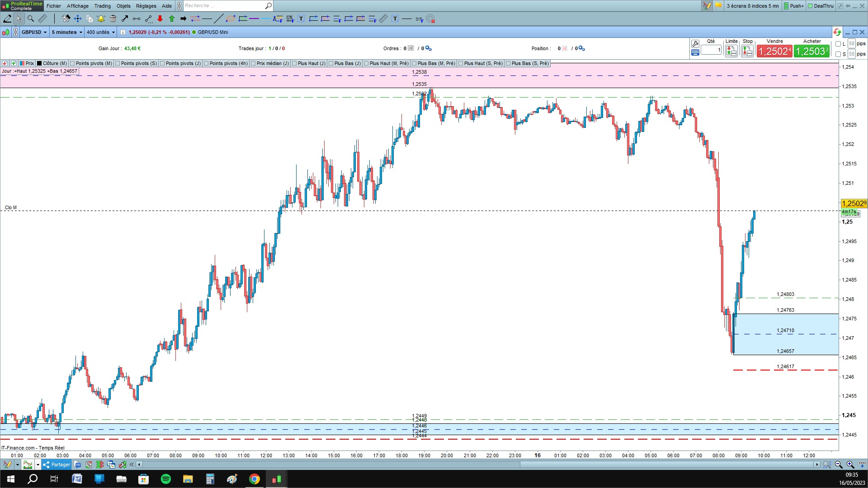The height and width of the screenshot is (488, 868).
Task: Open the Trading menu
Action: (102, 6)
